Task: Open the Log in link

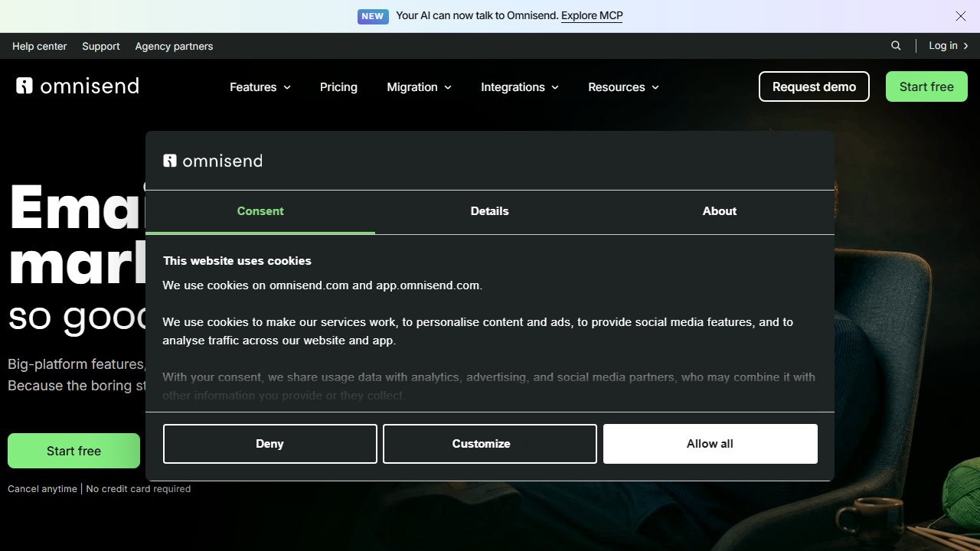Action: (949, 46)
